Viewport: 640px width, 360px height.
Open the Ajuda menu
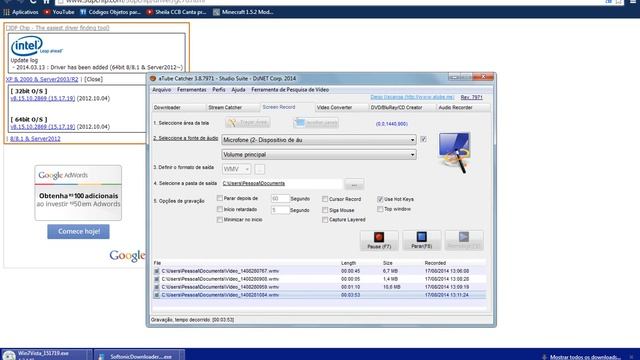238,90
